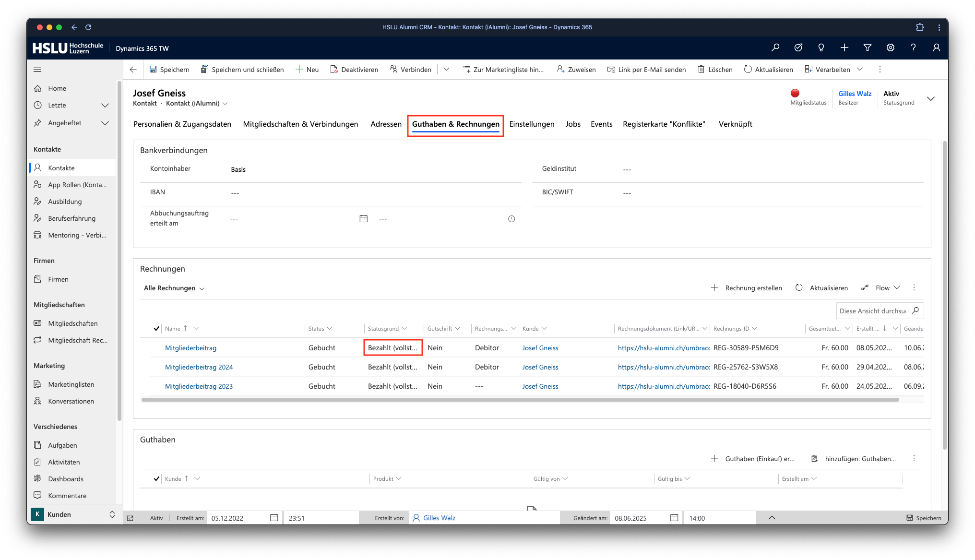Open calendar picker for Abbuchungsauftrag date
Image resolution: width=975 pixels, height=560 pixels.
[363, 219]
